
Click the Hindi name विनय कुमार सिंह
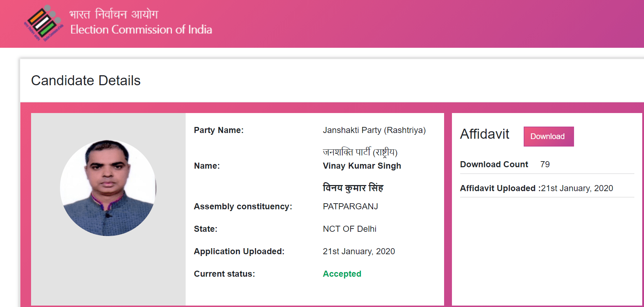point(353,188)
